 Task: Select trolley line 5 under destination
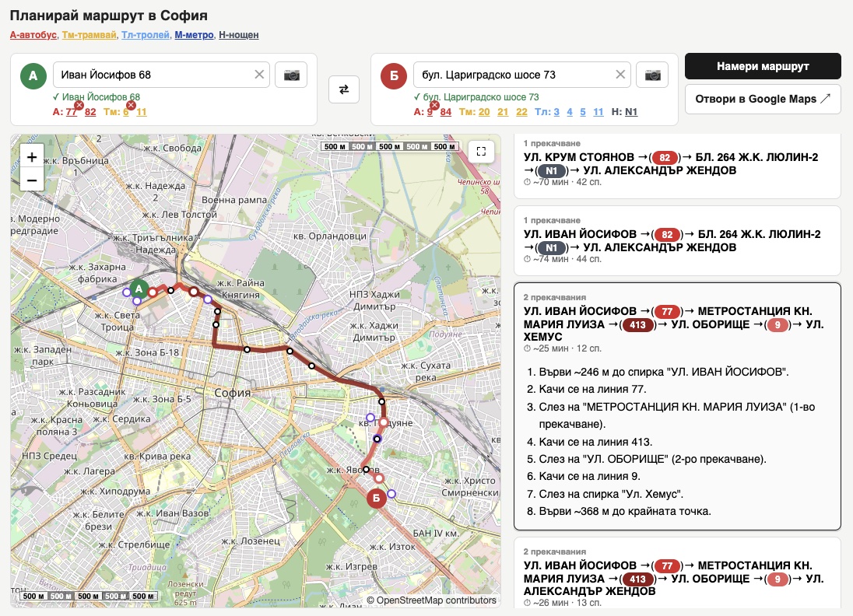point(583,112)
